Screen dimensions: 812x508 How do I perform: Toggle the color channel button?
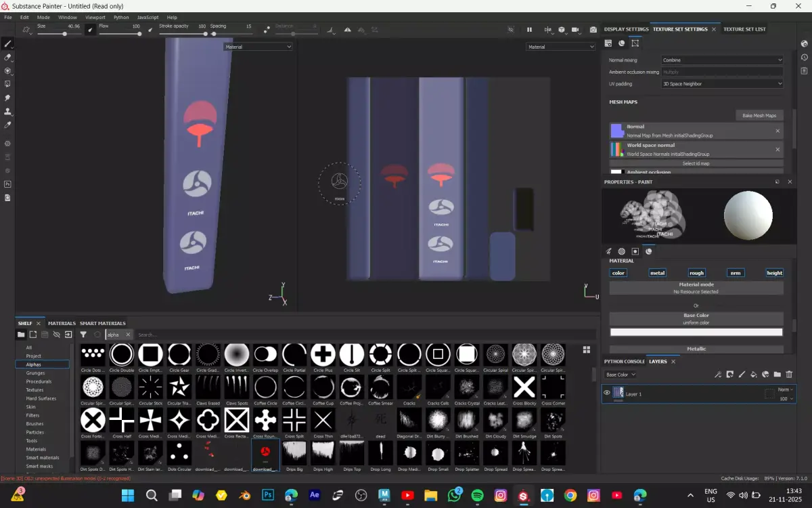618,273
